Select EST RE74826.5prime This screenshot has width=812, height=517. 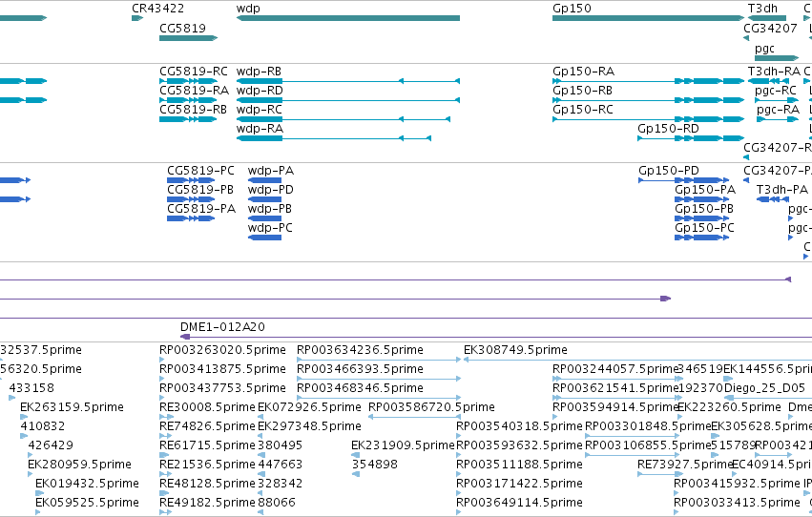click(x=207, y=427)
